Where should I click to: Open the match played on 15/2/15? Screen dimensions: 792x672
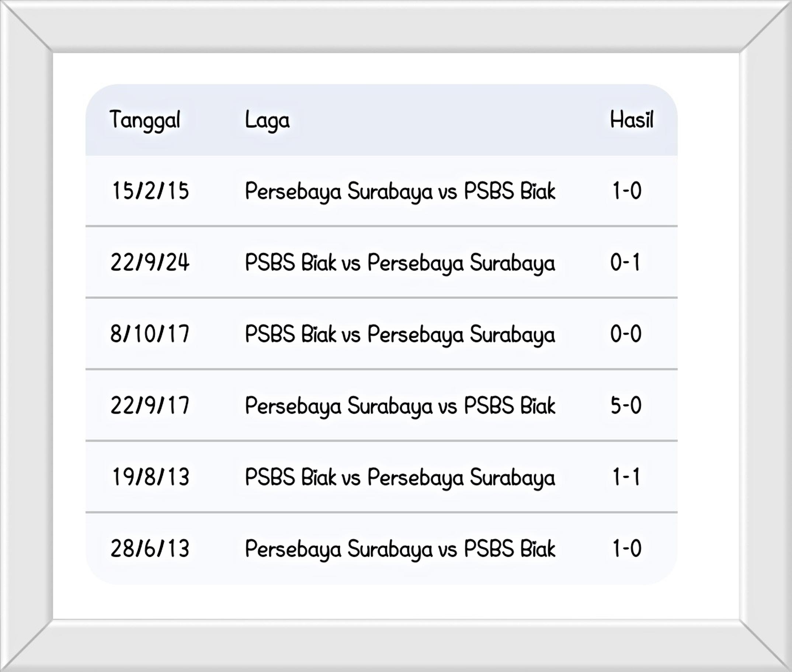point(400,190)
